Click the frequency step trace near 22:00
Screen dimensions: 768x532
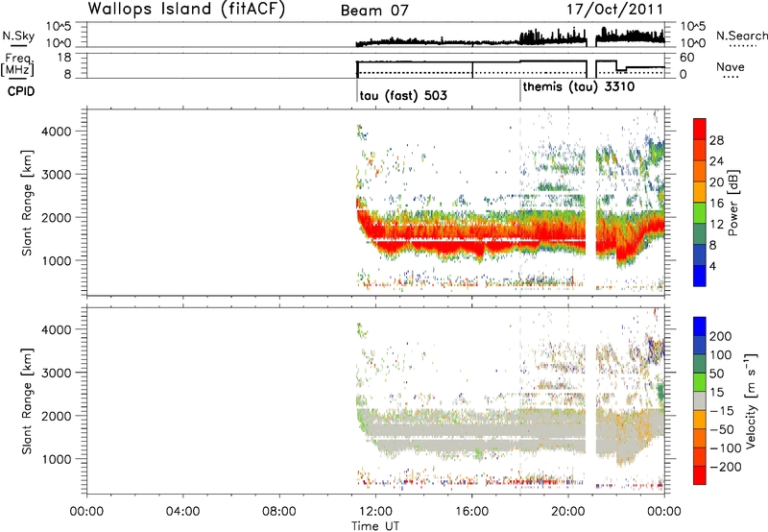pos(621,68)
